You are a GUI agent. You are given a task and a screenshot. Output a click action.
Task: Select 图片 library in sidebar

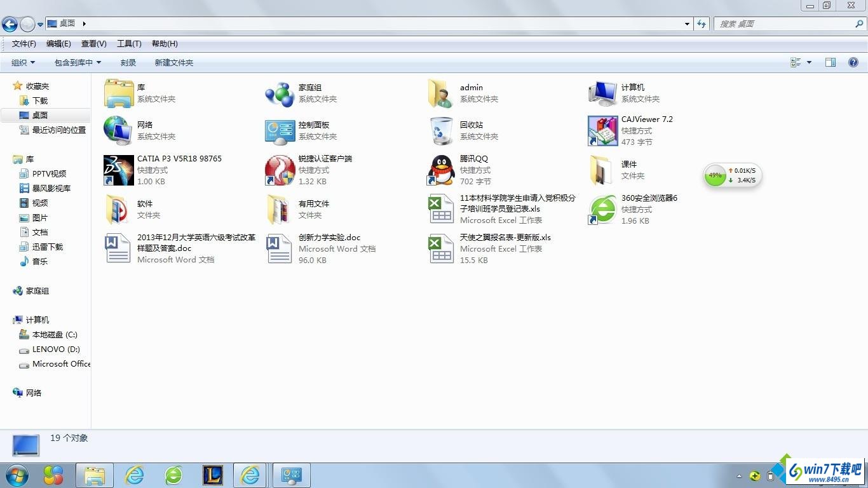pyautogui.click(x=40, y=217)
